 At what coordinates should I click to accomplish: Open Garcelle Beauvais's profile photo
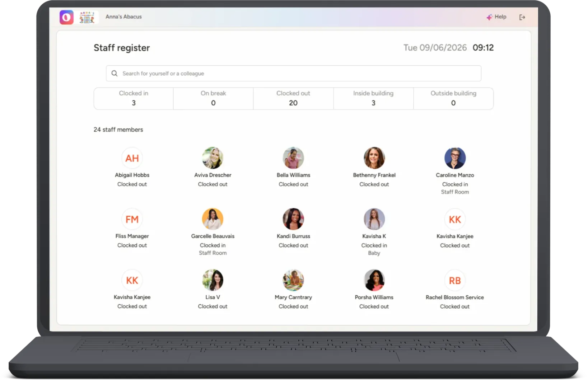[213, 219]
